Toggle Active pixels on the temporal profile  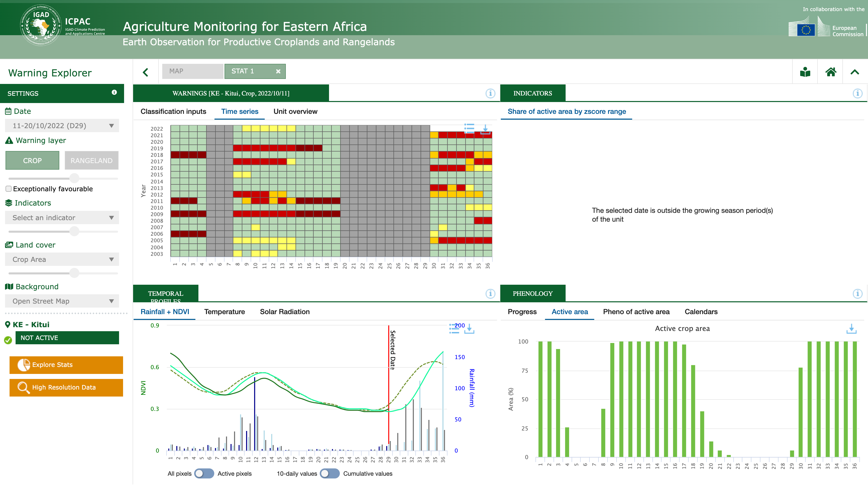click(x=205, y=473)
